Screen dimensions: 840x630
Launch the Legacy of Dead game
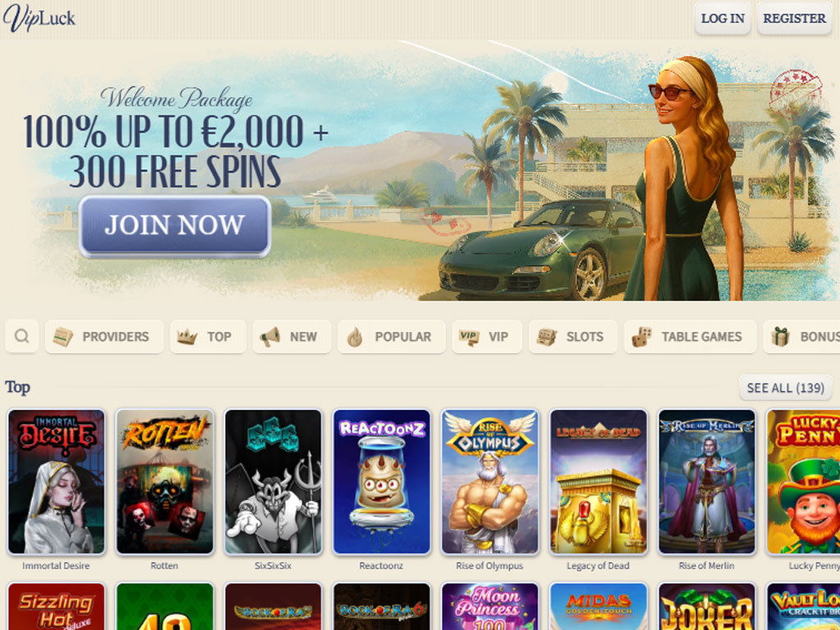click(599, 481)
